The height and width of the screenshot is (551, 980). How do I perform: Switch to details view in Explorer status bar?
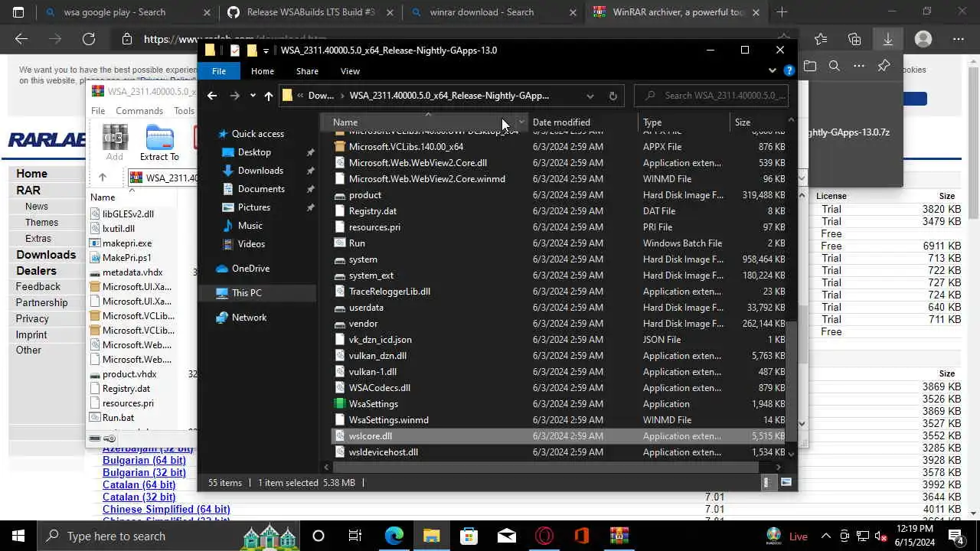click(766, 482)
